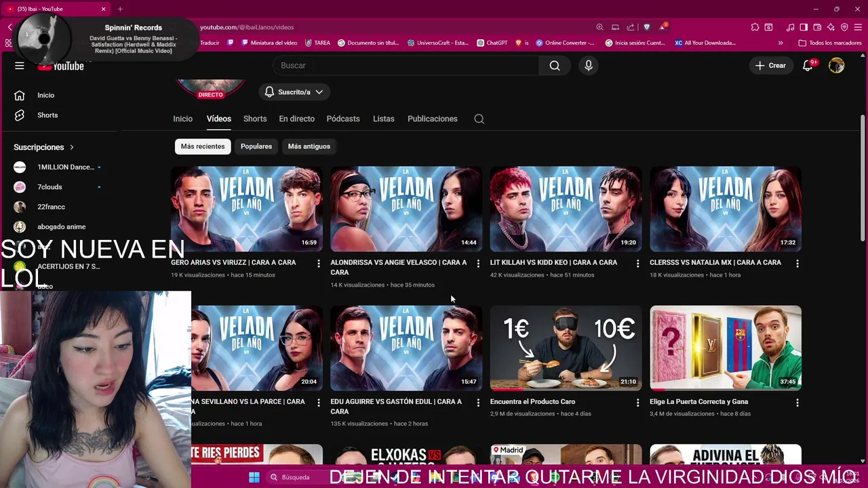Screen dimensions: 868x488
Task: Open the Brave VPN shield icon
Action: 844,27
